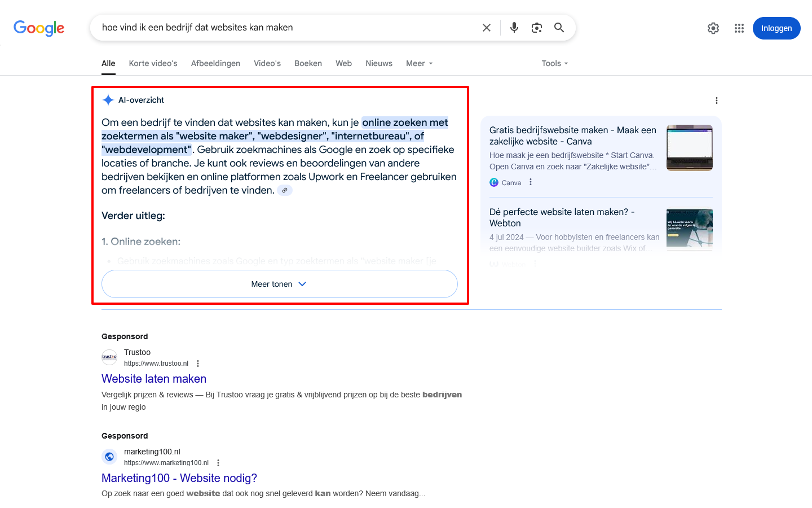Open the Webton result thumbnail image

pos(690,228)
